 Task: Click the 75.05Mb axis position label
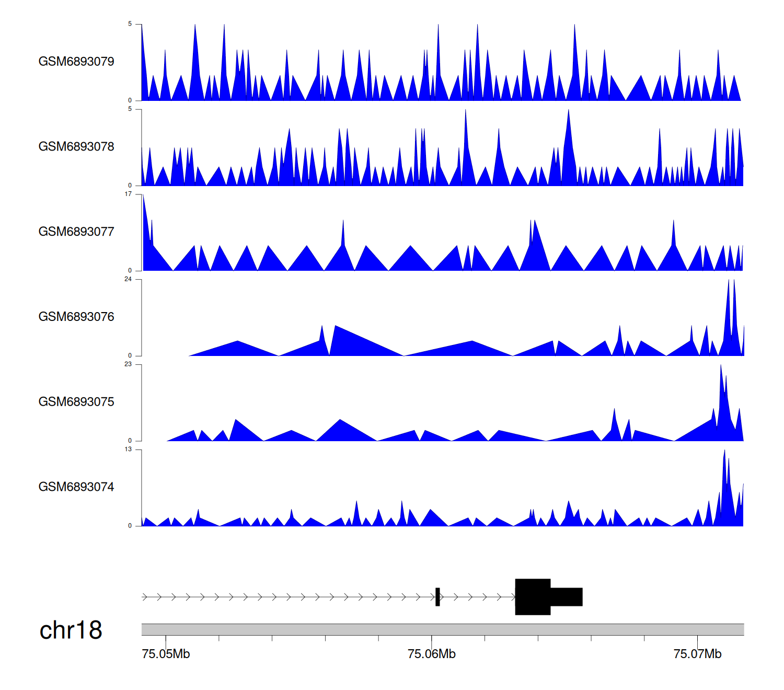coord(166,654)
